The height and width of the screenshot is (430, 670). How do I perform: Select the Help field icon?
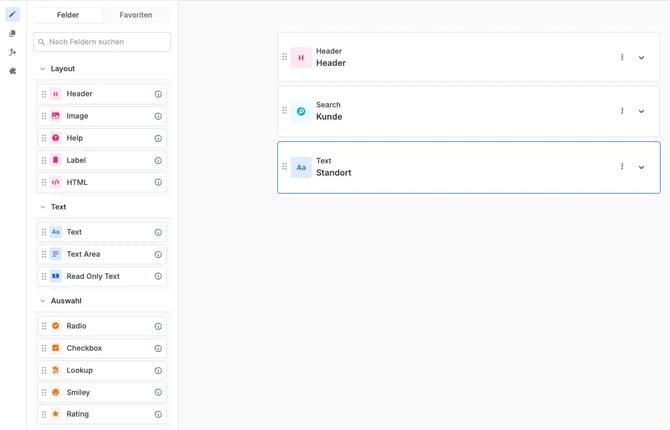tap(56, 138)
